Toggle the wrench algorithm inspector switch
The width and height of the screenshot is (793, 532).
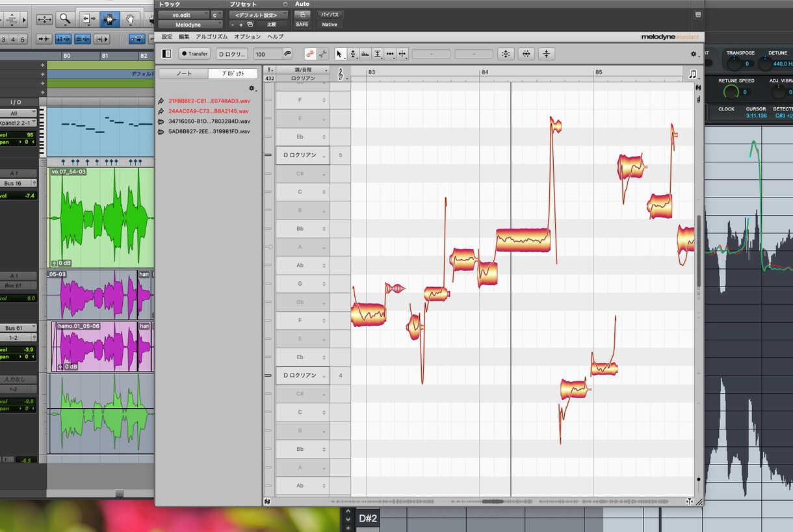[323, 54]
